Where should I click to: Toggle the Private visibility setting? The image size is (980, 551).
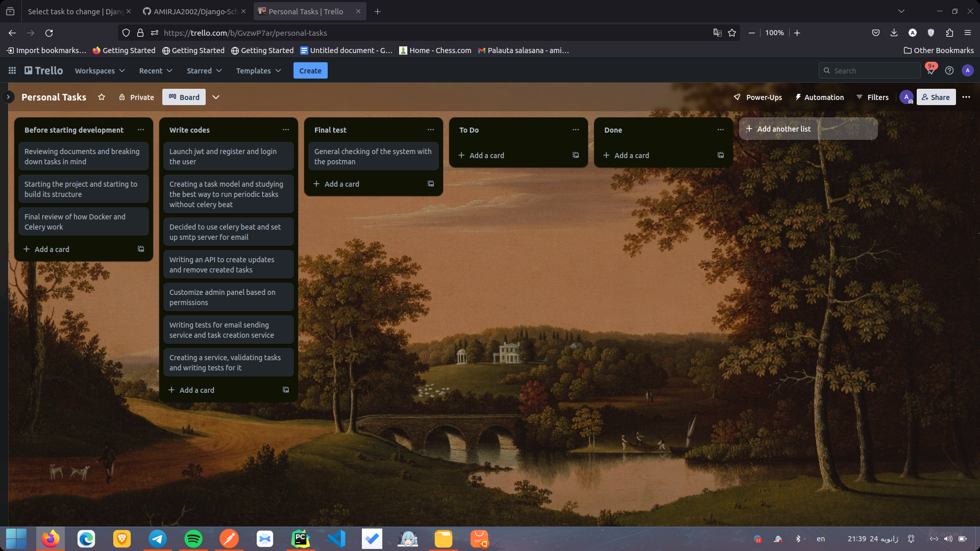pos(135,97)
